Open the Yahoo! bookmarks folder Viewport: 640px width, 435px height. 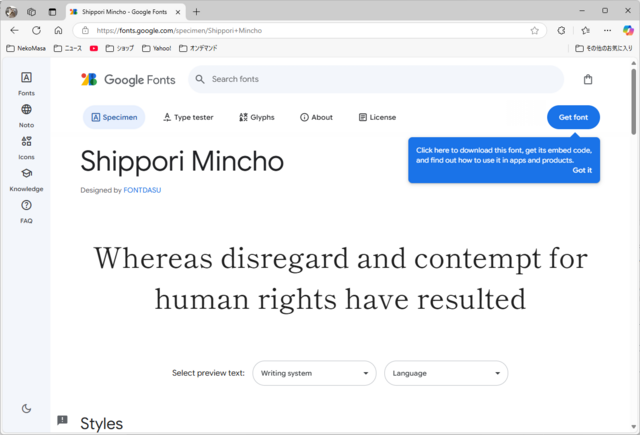click(x=157, y=48)
